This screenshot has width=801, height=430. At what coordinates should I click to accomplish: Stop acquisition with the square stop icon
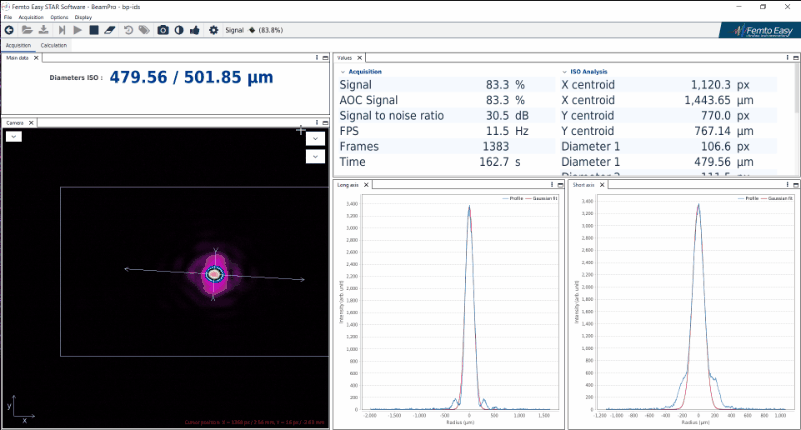click(94, 30)
